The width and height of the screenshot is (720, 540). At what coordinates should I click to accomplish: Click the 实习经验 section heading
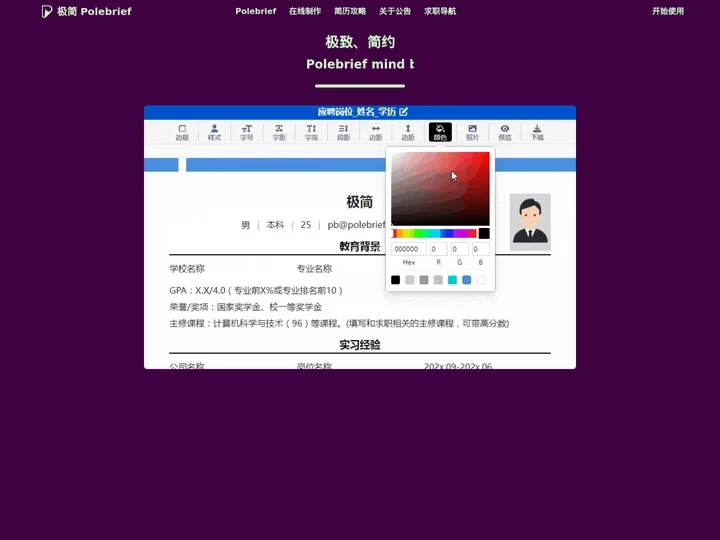(x=360, y=345)
